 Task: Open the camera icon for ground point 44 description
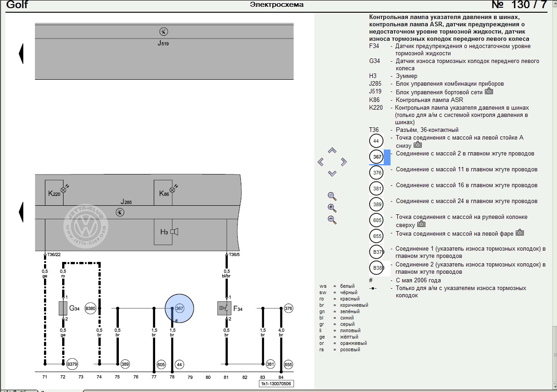pyautogui.click(x=417, y=145)
